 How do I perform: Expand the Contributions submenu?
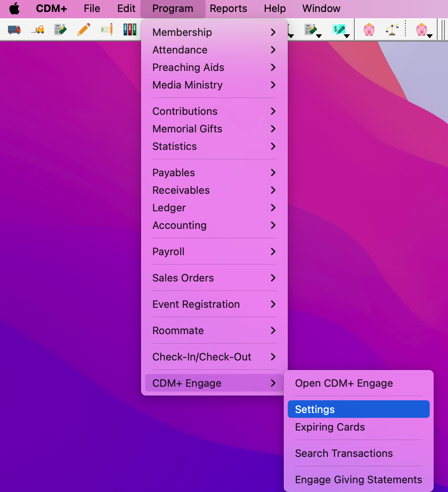point(214,111)
